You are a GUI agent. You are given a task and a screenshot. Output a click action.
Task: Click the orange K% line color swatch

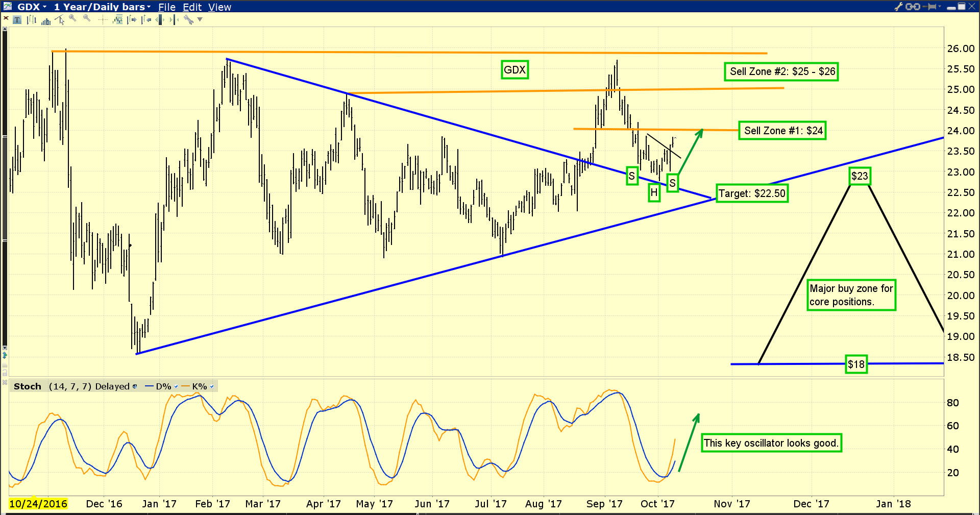(185, 386)
